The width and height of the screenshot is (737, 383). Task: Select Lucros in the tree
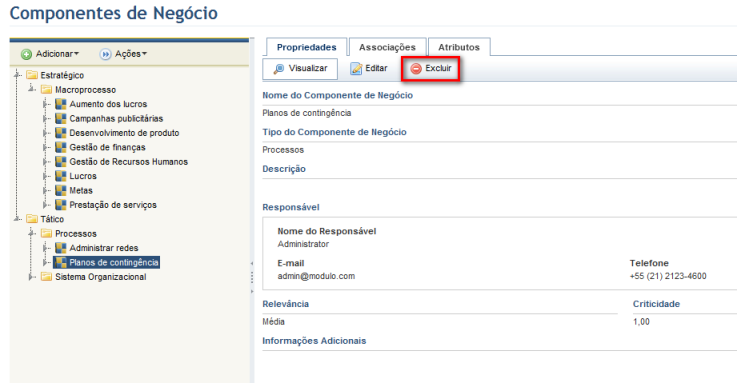click(x=83, y=176)
